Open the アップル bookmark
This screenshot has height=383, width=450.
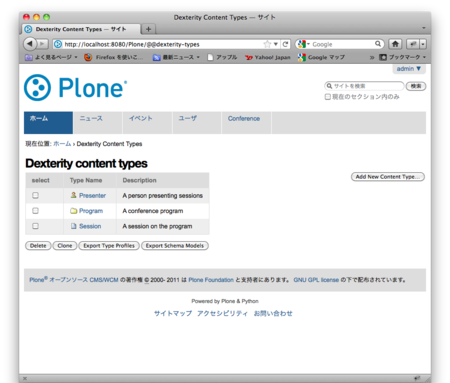pos(222,57)
